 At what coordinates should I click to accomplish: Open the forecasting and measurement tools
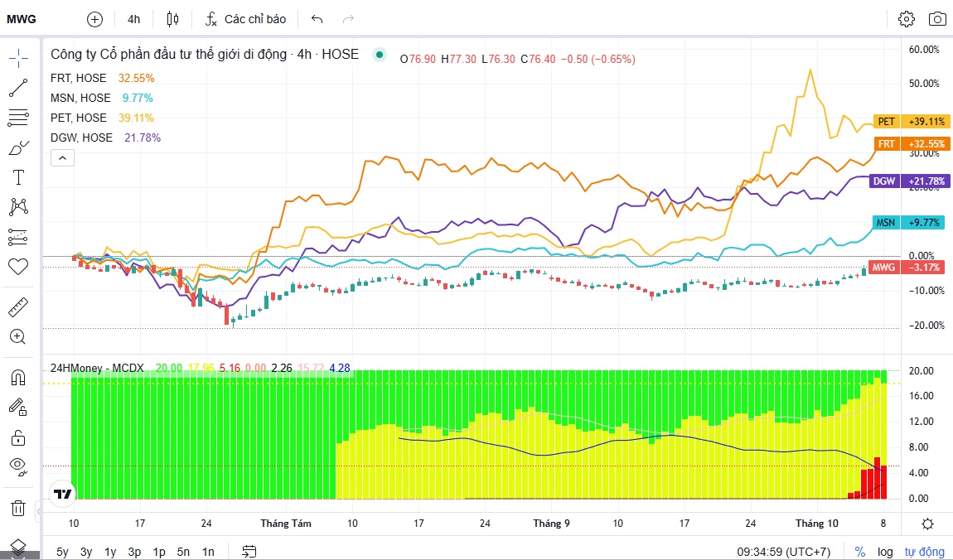(x=18, y=237)
